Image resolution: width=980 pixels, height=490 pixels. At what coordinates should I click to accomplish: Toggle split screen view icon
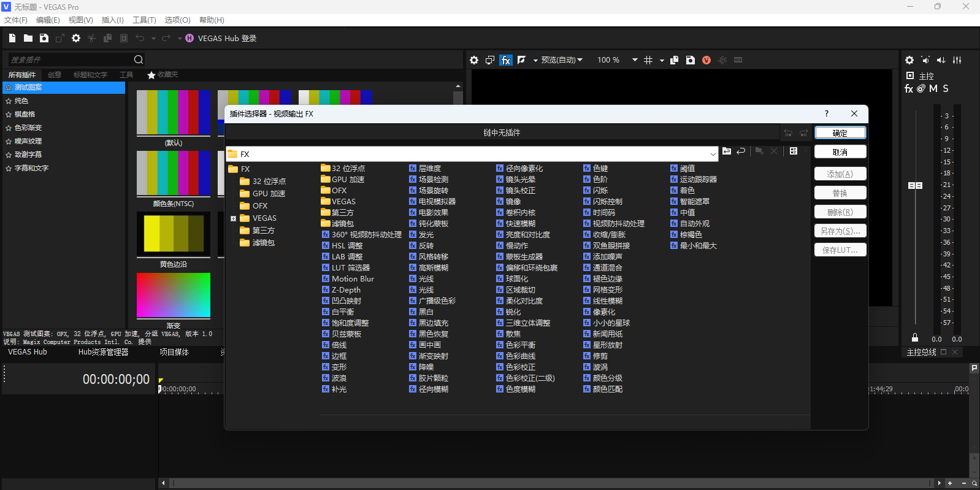tap(522, 60)
